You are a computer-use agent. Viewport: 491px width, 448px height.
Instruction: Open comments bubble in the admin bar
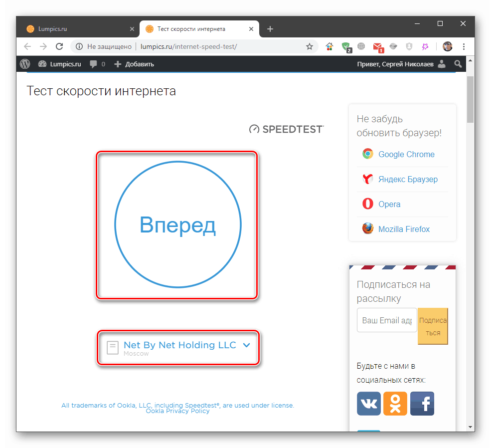97,64
